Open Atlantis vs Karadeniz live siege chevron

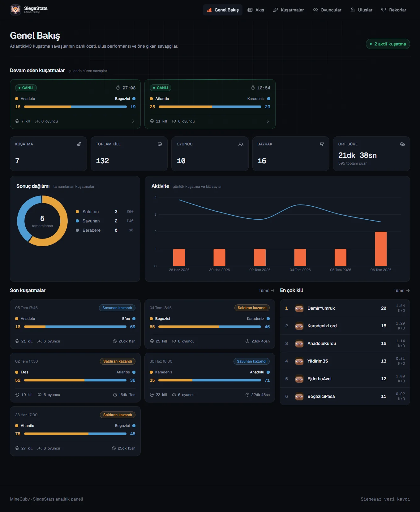268,121
